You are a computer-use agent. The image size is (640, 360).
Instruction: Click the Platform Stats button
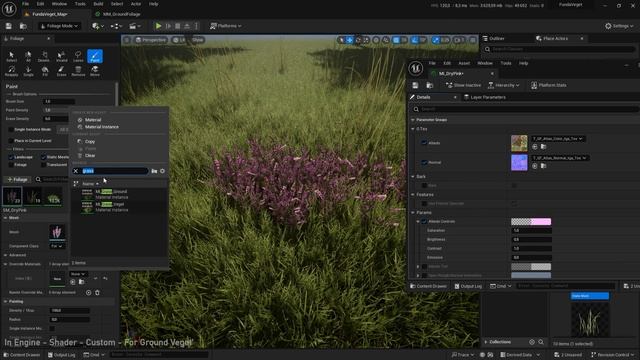coord(549,85)
